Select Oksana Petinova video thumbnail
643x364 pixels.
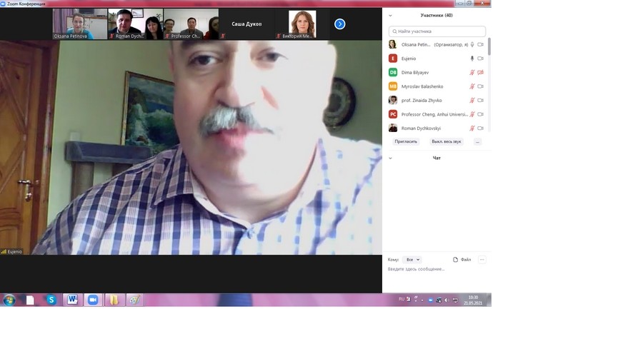[80, 24]
